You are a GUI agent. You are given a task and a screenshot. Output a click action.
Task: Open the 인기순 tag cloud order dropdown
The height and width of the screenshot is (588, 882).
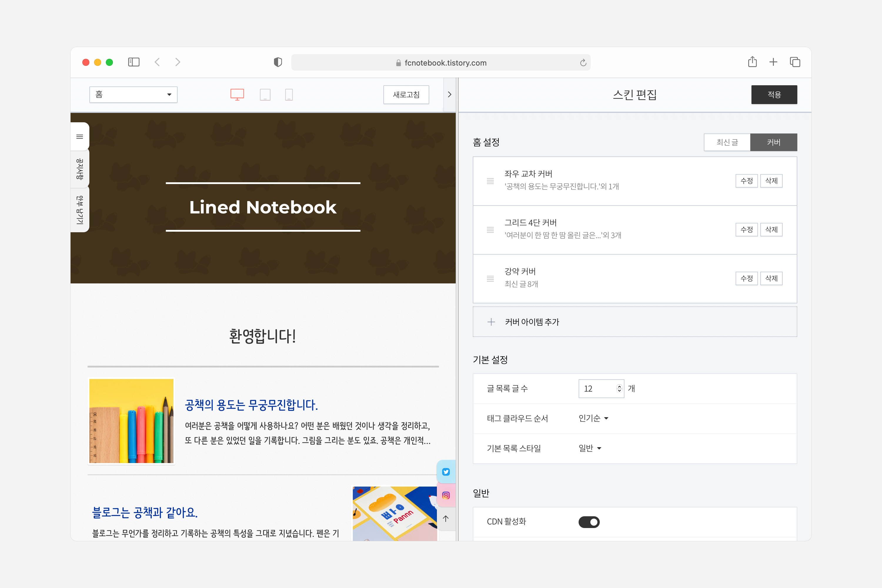[594, 418]
